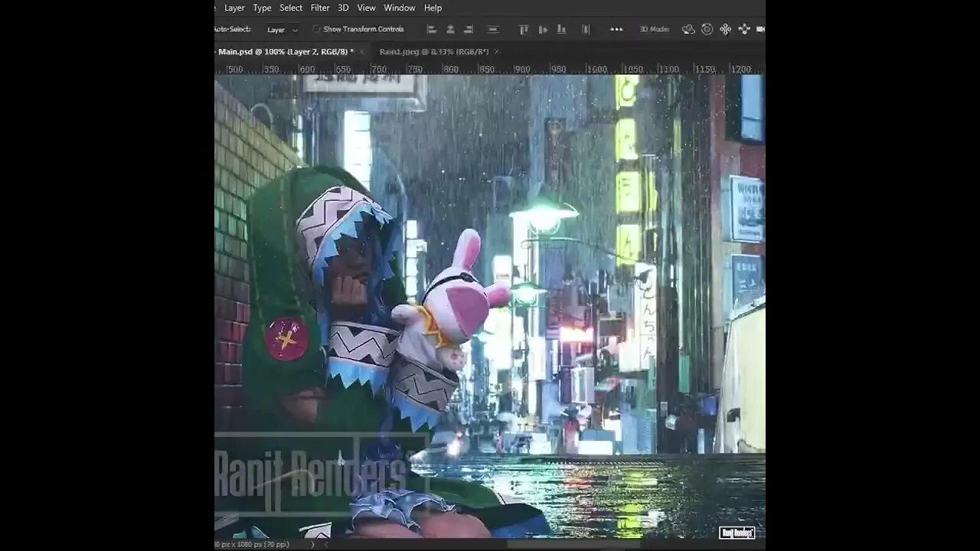Switch to the Main.psd document tab
980x551 pixels.
point(286,51)
